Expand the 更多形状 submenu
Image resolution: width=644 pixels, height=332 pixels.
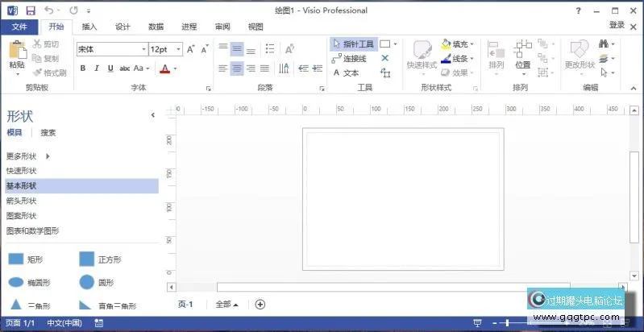click(x=48, y=156)
